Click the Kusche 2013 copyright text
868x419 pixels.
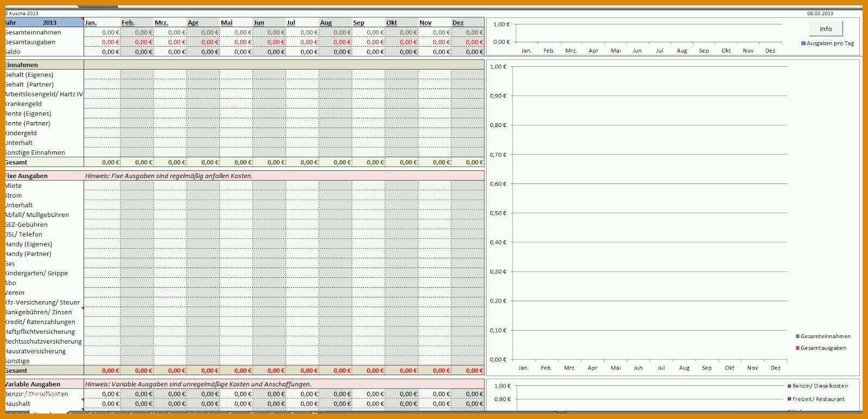click(x=22, y=14)
